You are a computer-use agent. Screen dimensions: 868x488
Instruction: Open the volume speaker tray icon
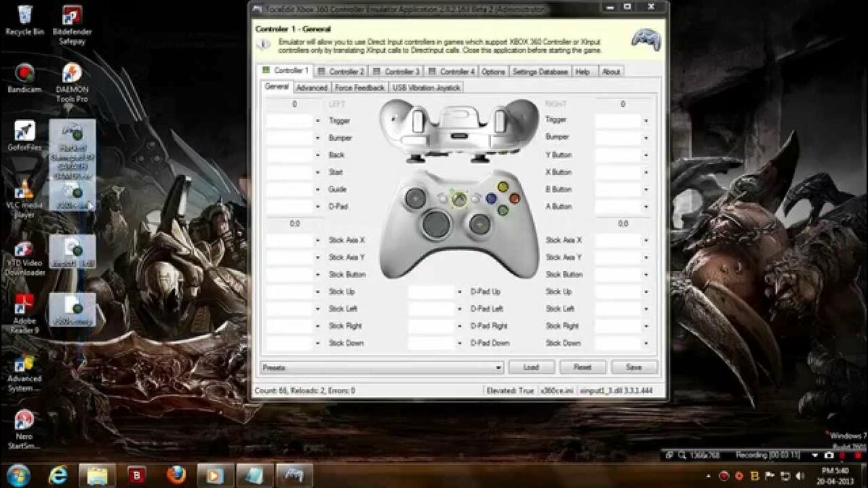tap(800, 476)
